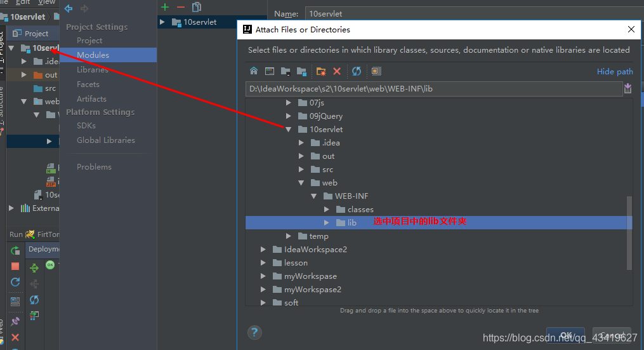Select Modules in Project Settings
Image resolution: width=644 pixels, height=350 pixels.
108,55
